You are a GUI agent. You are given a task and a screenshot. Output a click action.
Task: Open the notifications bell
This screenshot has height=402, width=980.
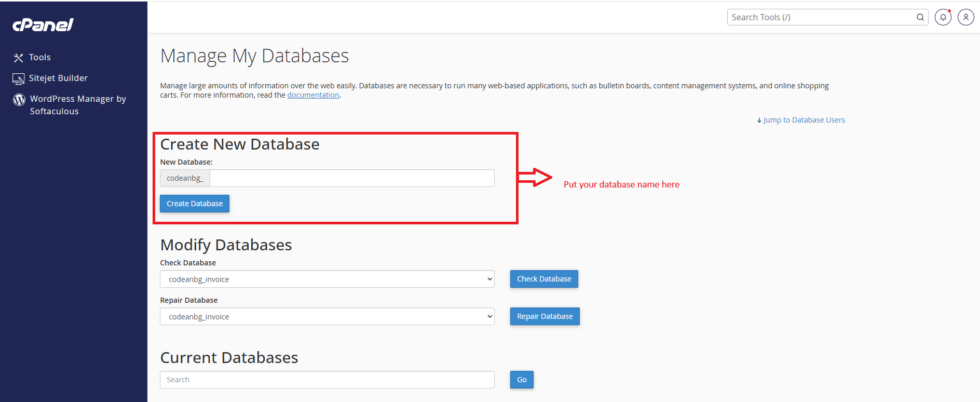(x=943, y=17)
